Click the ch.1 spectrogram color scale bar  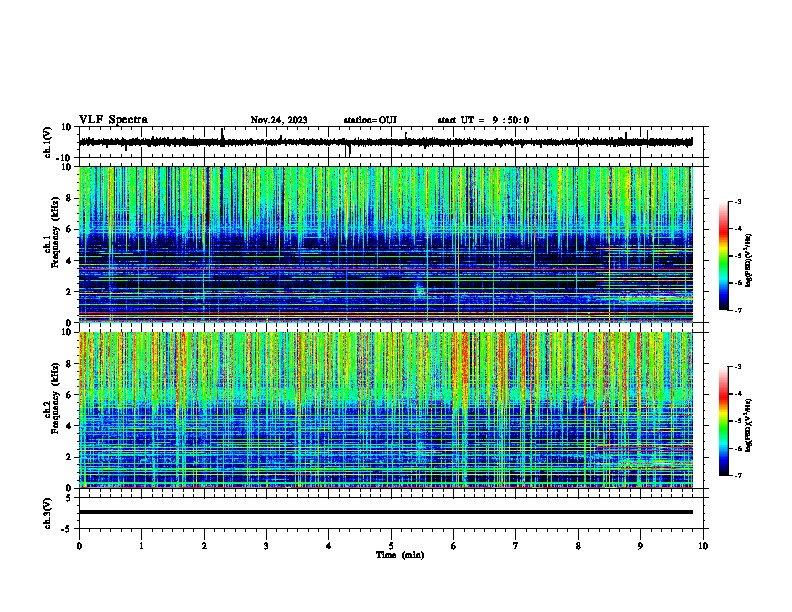coord(724,256)
